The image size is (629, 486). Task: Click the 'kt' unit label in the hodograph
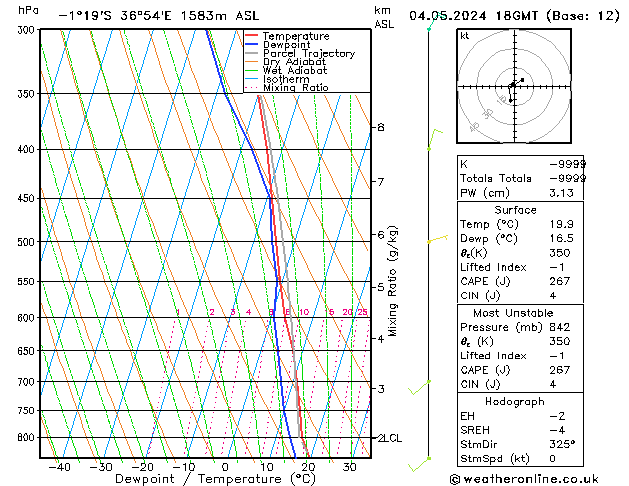pyautogui.click(x=465, y=36)
